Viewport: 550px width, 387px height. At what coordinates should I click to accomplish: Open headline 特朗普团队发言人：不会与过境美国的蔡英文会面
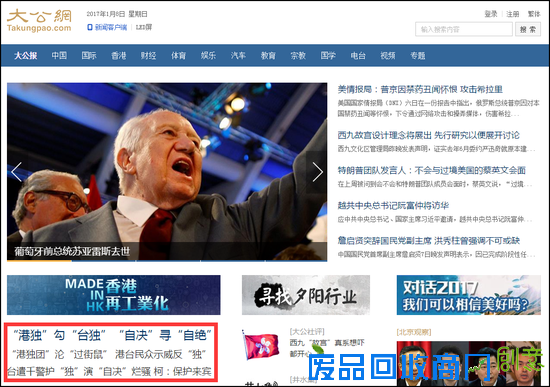pyautogui.click(x=431, y=170)
